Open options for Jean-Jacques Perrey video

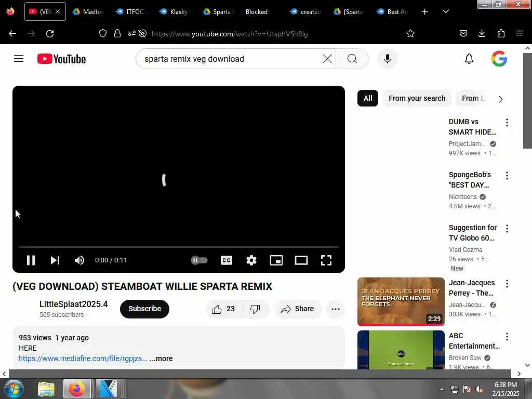click(507, 284)
